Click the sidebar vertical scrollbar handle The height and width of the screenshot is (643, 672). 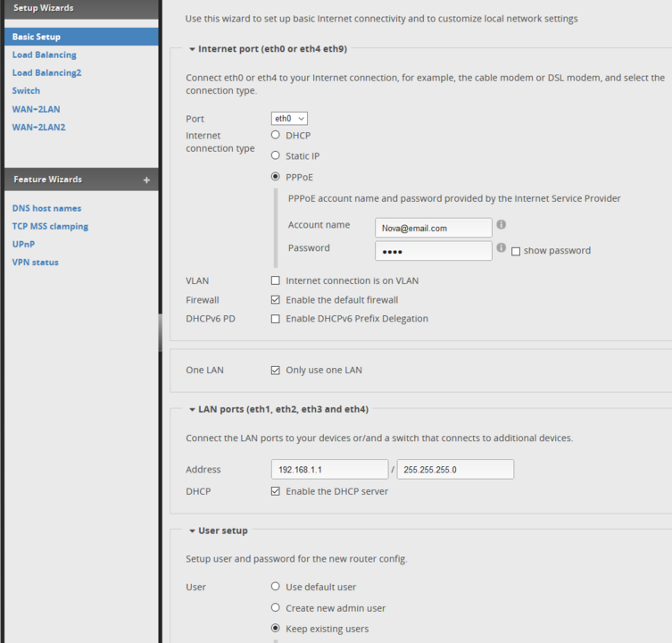pyautogui.click(x=161, y=332)
